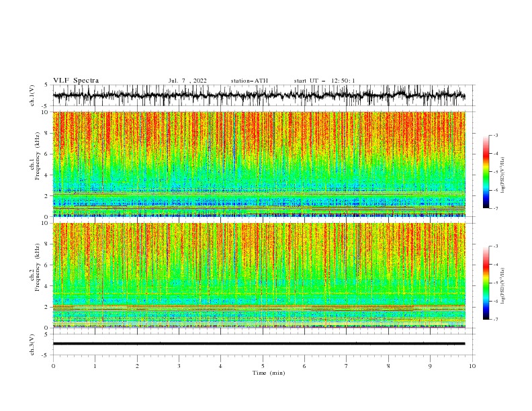Click the '-3' value on ch.1 colorbar
This screenshot has height=411, width=532.
point(495,135)
